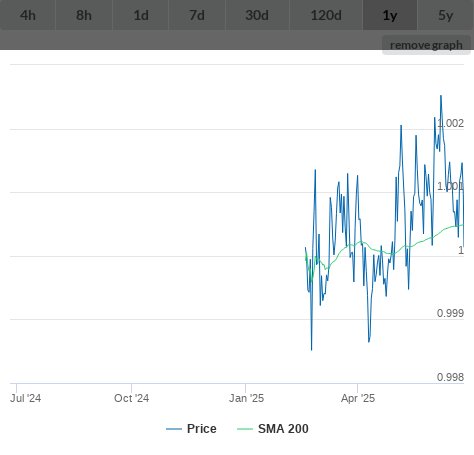Click the 0.998 y-axis value label
This screenshot has width=474, height=455.
pos(450,377)
